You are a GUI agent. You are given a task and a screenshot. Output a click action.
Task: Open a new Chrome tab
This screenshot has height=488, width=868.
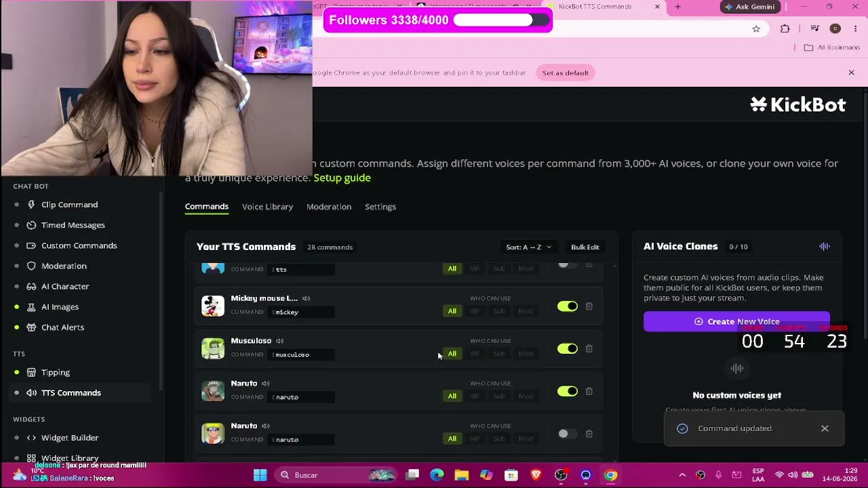677,7
